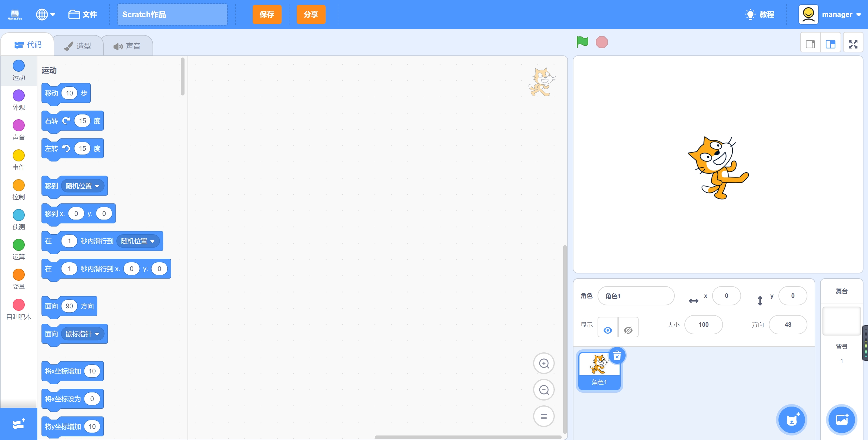The height and width of the screenshot is (440, 868).
Task: Open the language globe menu
Action: [x=46, y=14]
